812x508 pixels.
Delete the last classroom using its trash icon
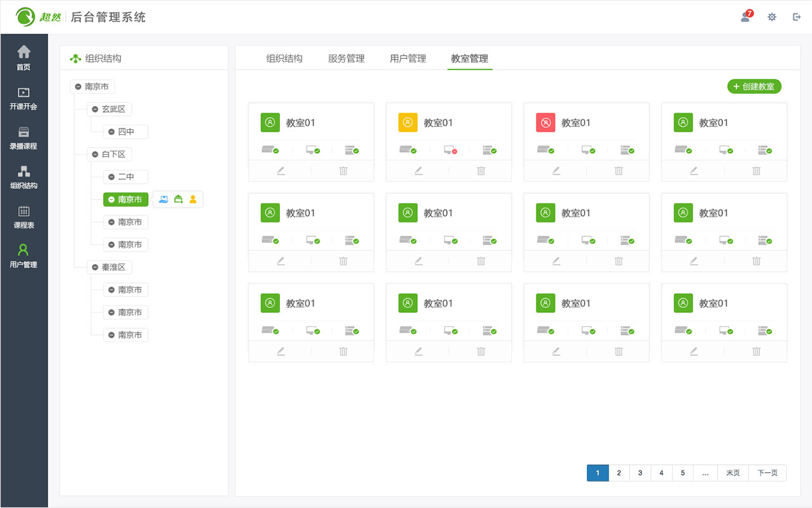[x=756, y=351]
